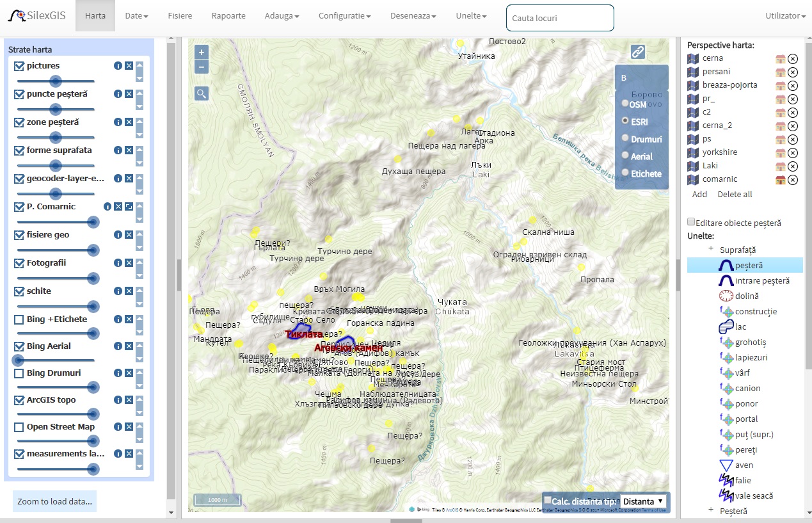
Task: Uncheck the zone peșteră layer checkbox
Action: [x=19, y=122]
